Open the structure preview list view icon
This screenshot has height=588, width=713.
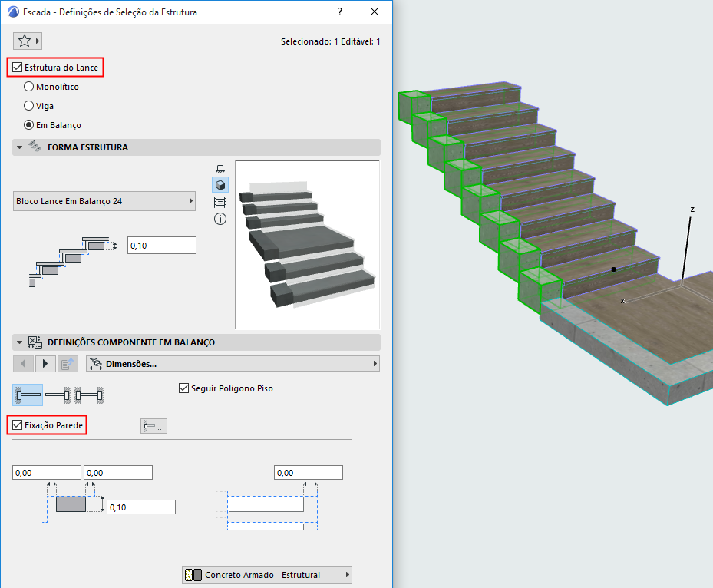219,201
